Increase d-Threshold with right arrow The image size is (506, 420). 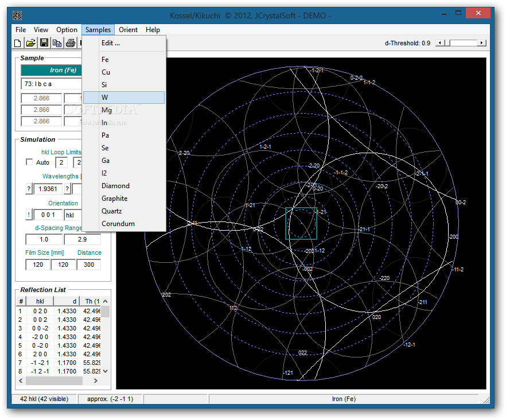[482, 43]
